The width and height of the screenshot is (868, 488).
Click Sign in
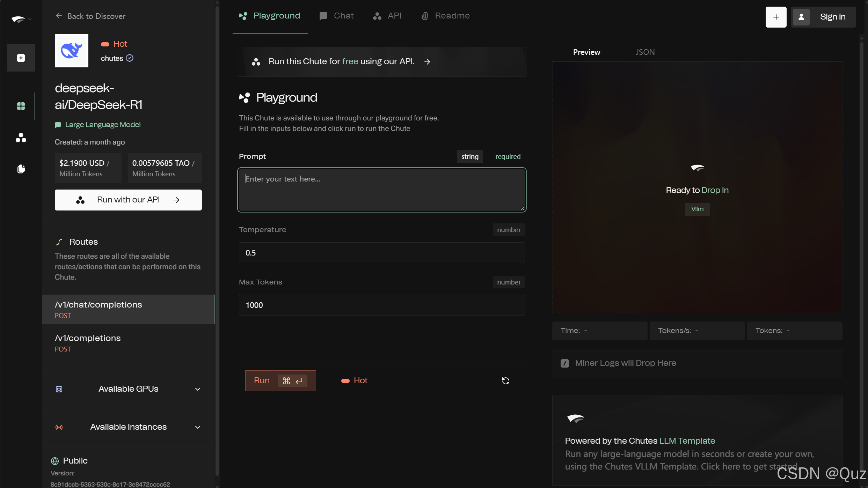[833, 17]
